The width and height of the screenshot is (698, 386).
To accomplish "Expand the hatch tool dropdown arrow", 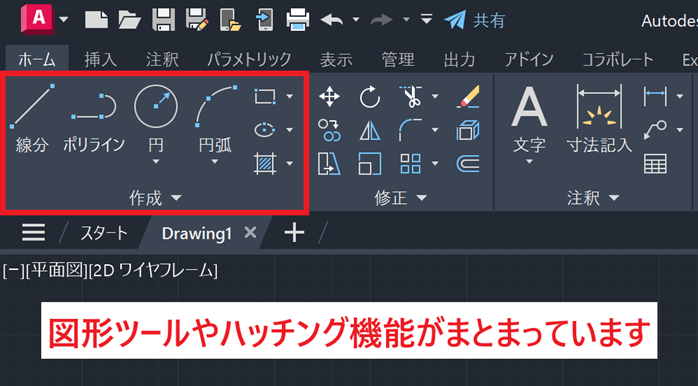I will pos(290,163).
